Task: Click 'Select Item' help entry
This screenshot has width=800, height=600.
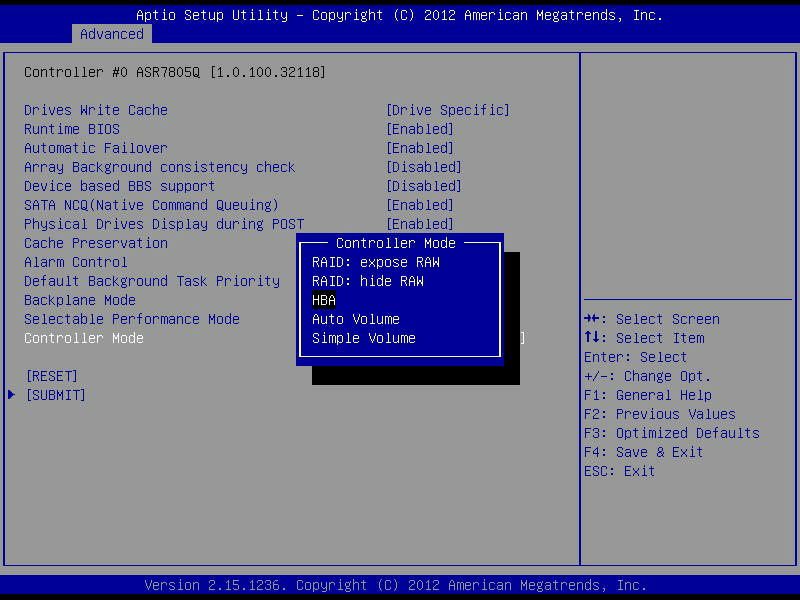Action: coord(644,338)
